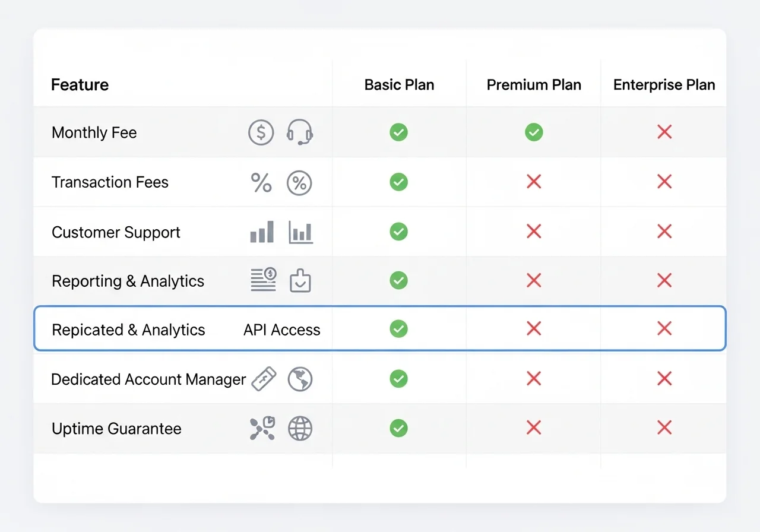Click Premium Plan checkmark for Monthly Fee
The width and height of the screenshot is (760, 532).
point(534,132)
